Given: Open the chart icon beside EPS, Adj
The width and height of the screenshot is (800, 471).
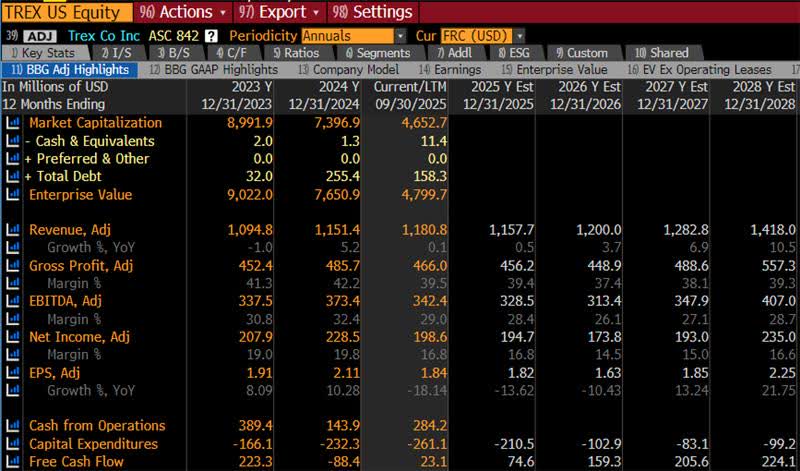Looking at the screenshot, I should pyautogui.click(x=13, y=373).
